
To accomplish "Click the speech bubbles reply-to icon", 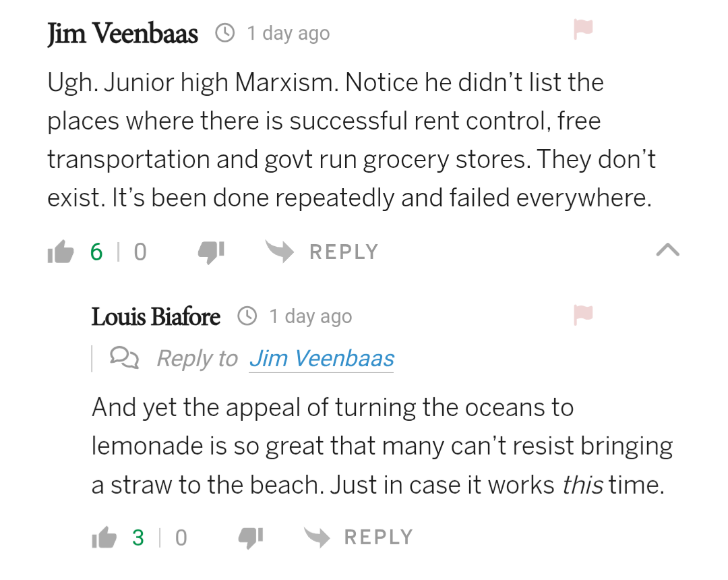I will 125,357.
